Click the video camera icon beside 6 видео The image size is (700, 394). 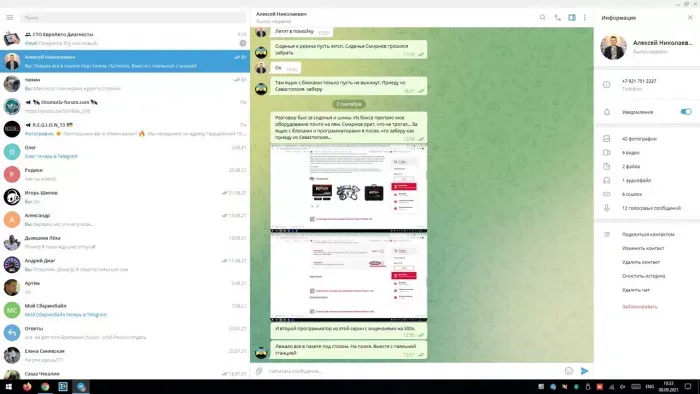point(606,153)
